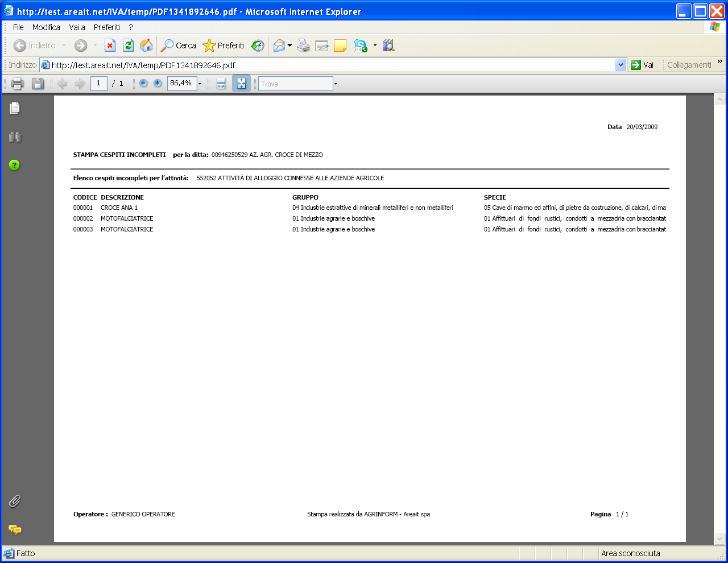
Task: Open the history clock icon
Action: (x=258, y=45)
